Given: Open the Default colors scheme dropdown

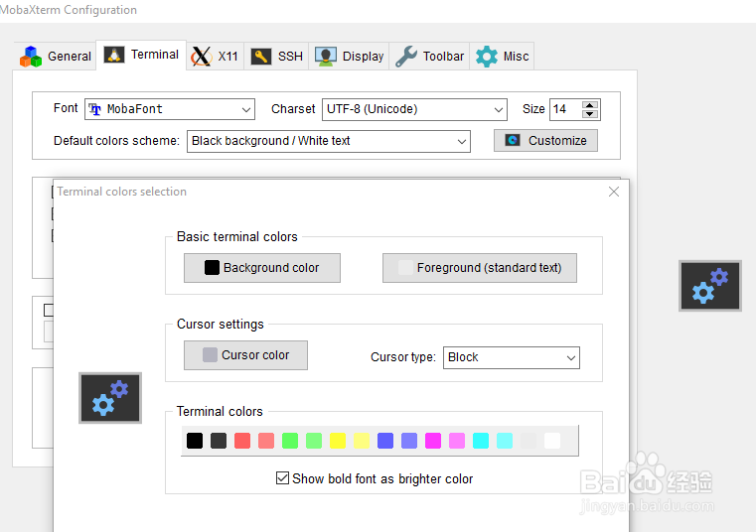Looking at the screenshot, I should [328, 141].
